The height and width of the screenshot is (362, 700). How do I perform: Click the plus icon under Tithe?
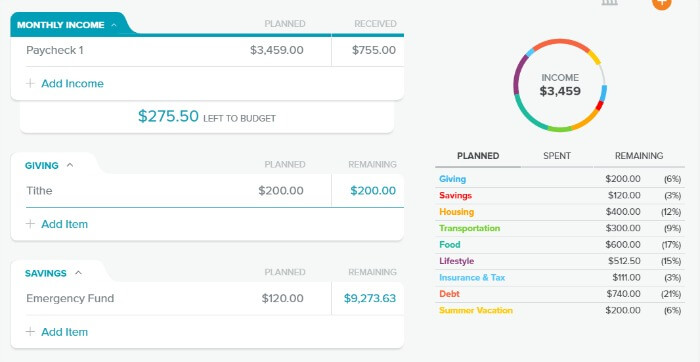pyautogui.click(x=30, y=224)
